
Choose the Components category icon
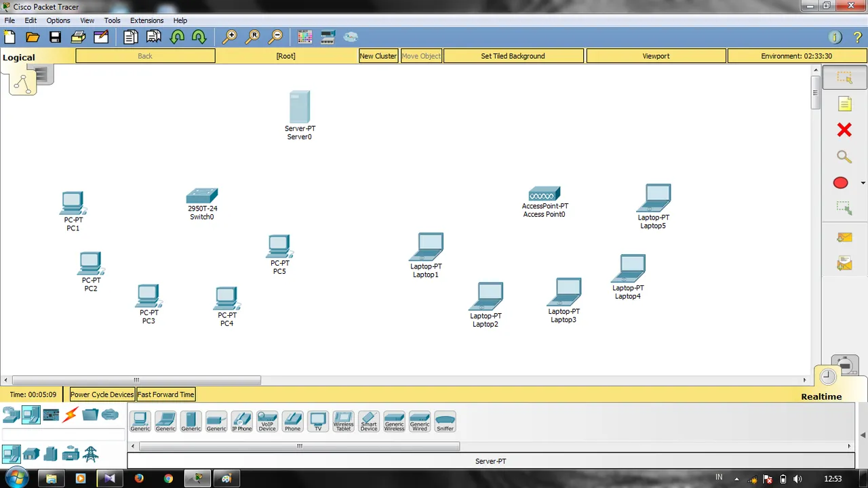click(51, 414)
